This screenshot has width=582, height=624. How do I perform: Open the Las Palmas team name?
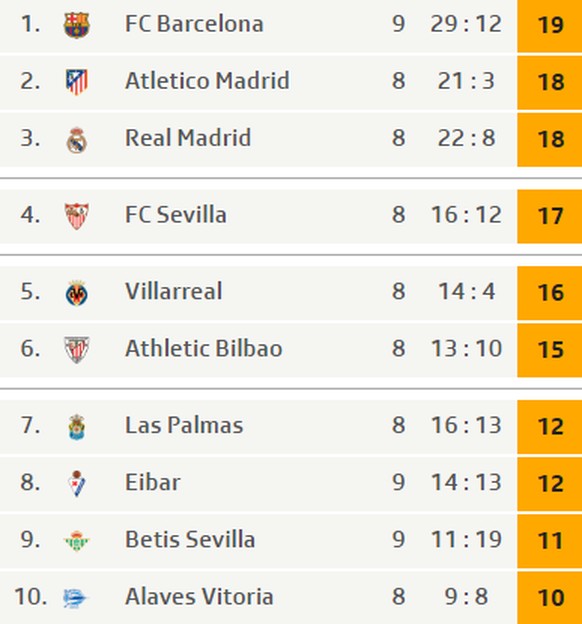[184, 425]
